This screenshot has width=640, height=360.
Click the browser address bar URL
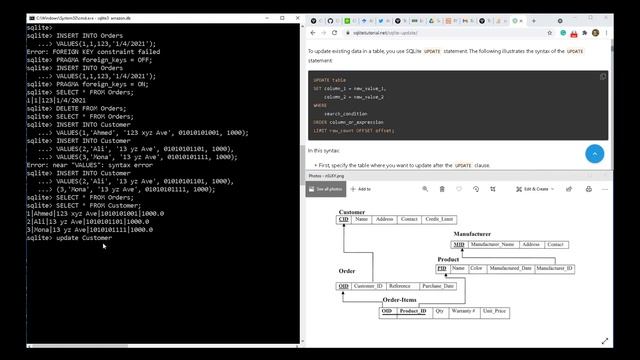pos(385,33)
